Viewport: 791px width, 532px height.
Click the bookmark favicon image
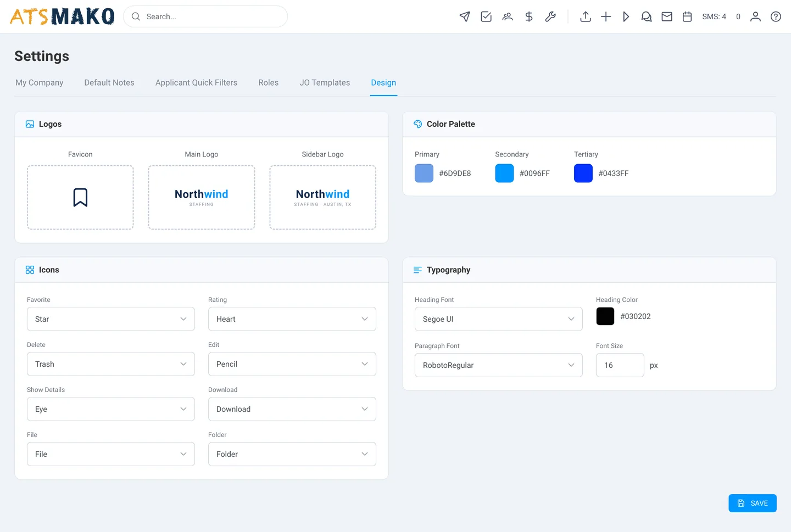(80, 197)
